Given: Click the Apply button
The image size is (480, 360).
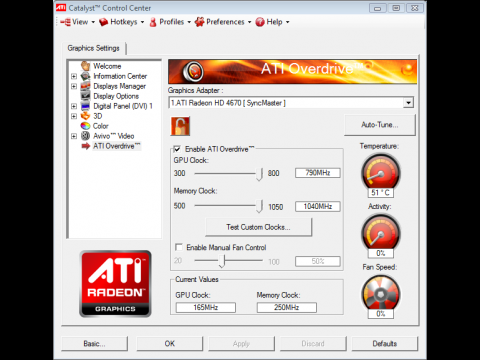Looking at the screenshot, I should coord(241,344).
